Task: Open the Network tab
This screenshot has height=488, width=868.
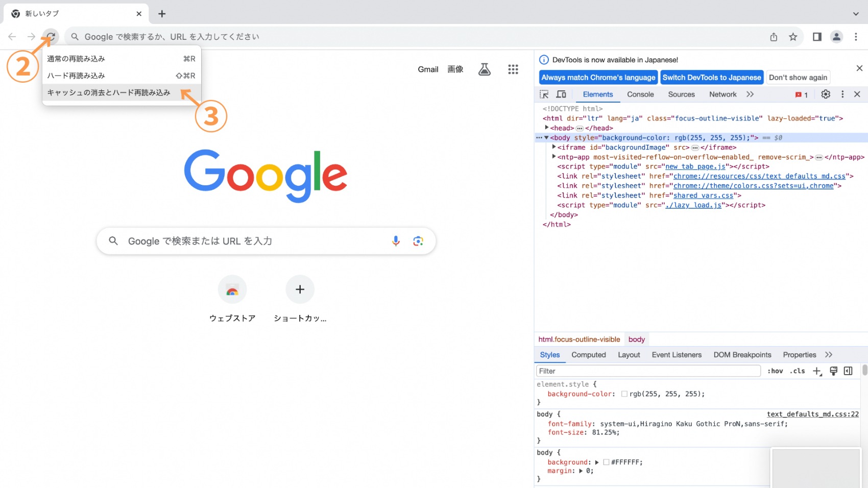Action: [x=722, y=94]
